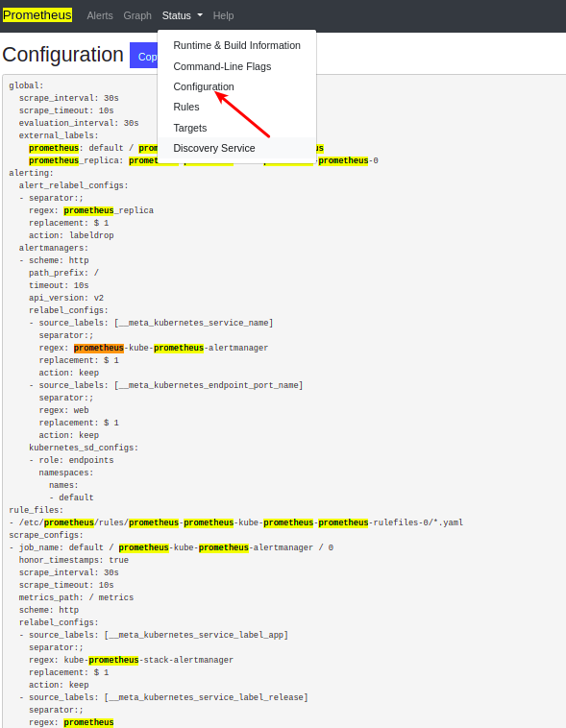
Task: Click the Status dropdown caret arrow
Action: click(x=200, y=15)
